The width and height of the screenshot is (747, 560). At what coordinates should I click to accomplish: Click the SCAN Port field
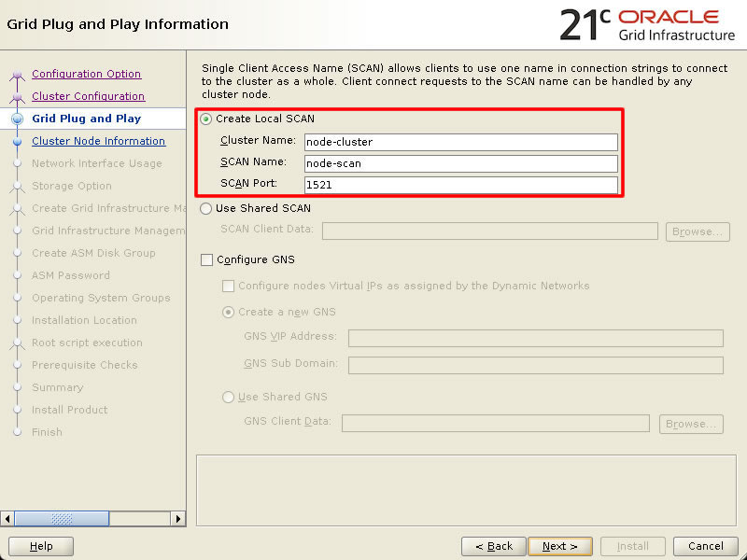[460, 185]
